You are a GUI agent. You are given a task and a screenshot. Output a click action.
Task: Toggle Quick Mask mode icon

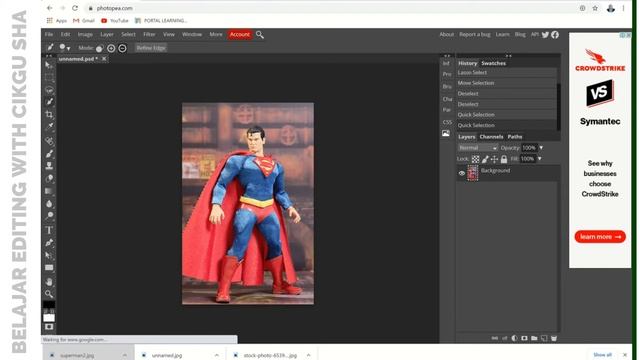(49, 327)
